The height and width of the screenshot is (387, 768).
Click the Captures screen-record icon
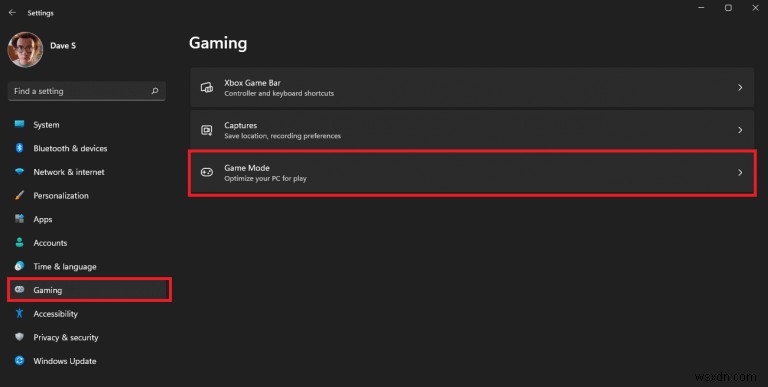207,130
